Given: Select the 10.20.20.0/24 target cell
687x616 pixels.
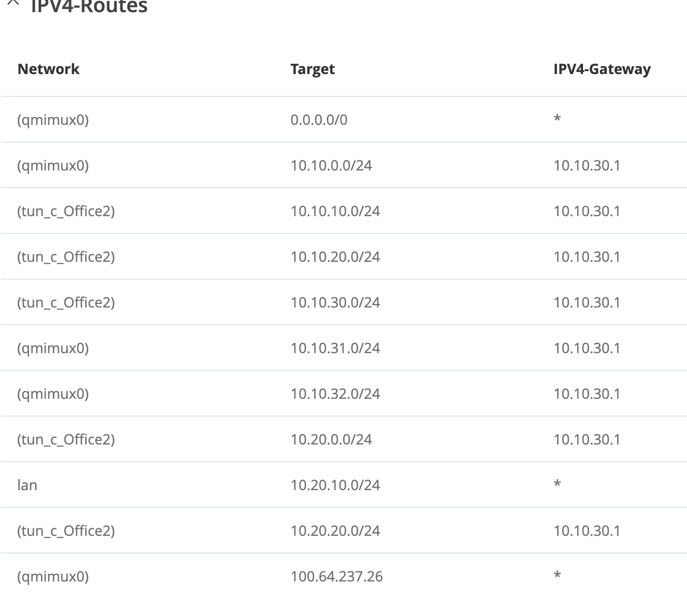Looking at the screenshot, I should [335, 531].
